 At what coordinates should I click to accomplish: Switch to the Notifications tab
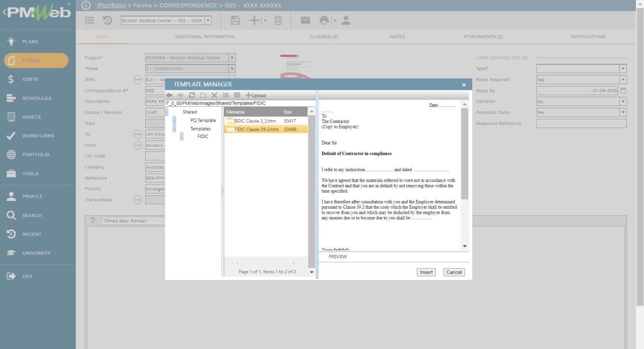pyautogui.click(x=588, y=37)
